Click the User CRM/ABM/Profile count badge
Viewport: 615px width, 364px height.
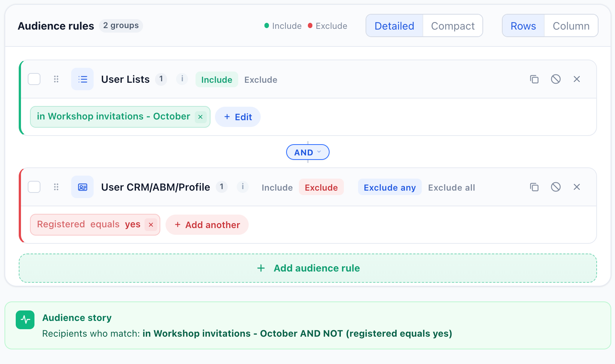point(222,187)
